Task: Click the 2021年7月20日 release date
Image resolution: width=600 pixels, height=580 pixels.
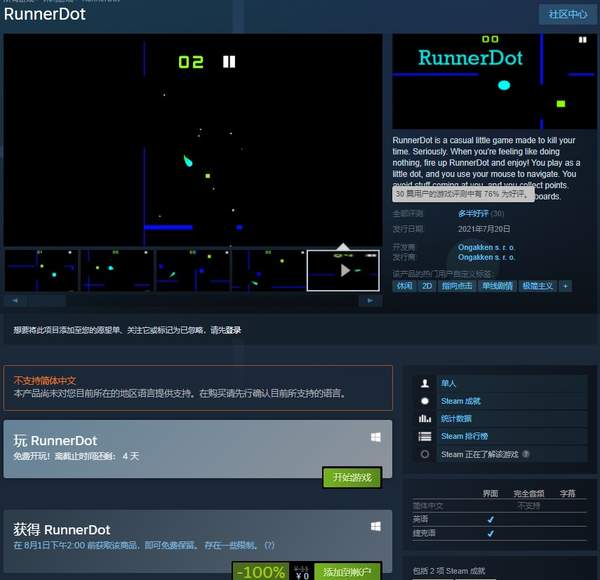Action: (484, 229)
